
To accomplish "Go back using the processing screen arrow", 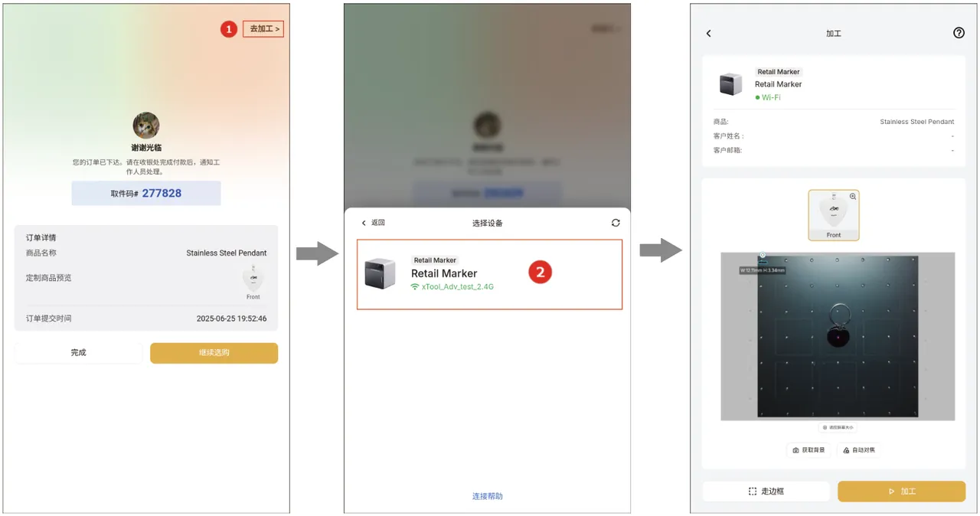I will tap(708, 34).
